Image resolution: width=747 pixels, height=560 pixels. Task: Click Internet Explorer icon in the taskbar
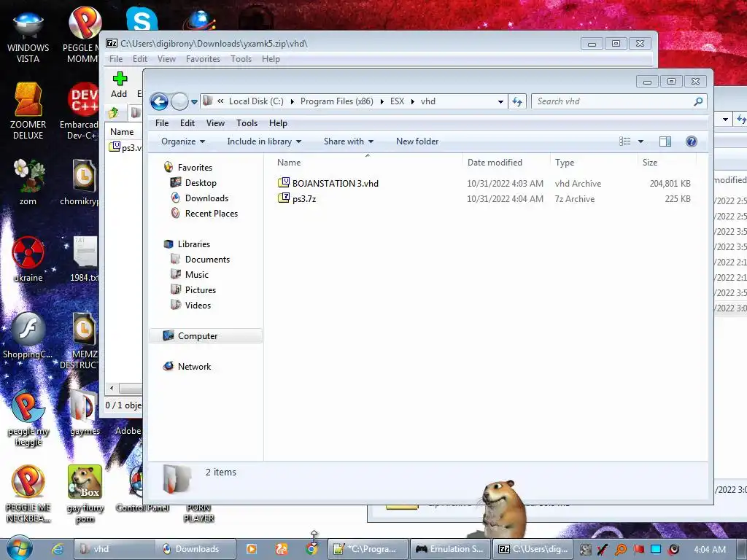click(58, 549)
